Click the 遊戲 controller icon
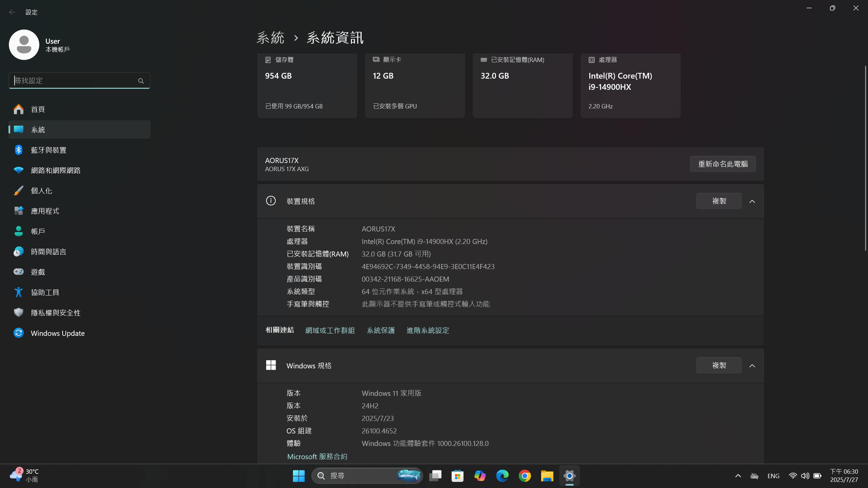Image resolution: width=868 pixels, height=488 pixels. pos(19,272)
